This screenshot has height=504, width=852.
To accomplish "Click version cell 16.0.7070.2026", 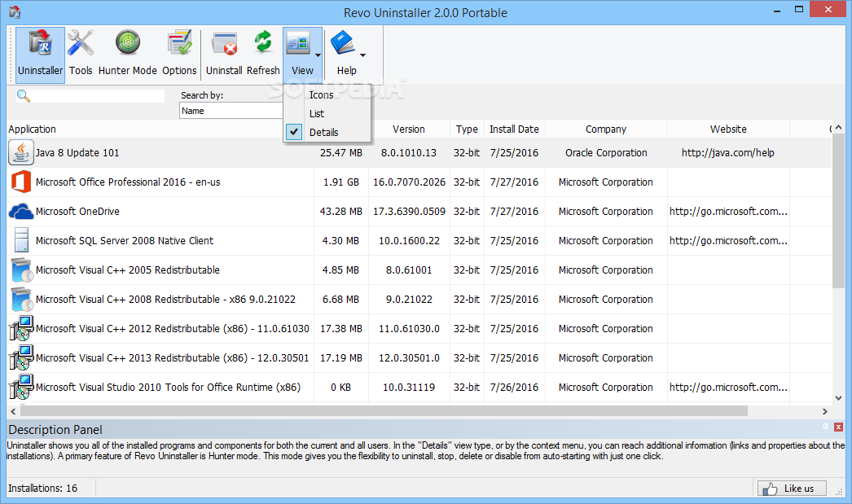I will (409, 182).
